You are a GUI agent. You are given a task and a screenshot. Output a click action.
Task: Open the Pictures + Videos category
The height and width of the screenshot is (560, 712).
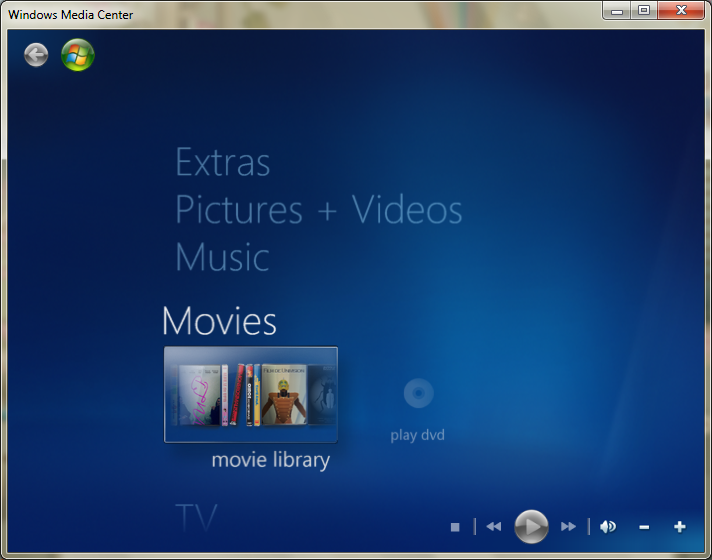point(318,210)
